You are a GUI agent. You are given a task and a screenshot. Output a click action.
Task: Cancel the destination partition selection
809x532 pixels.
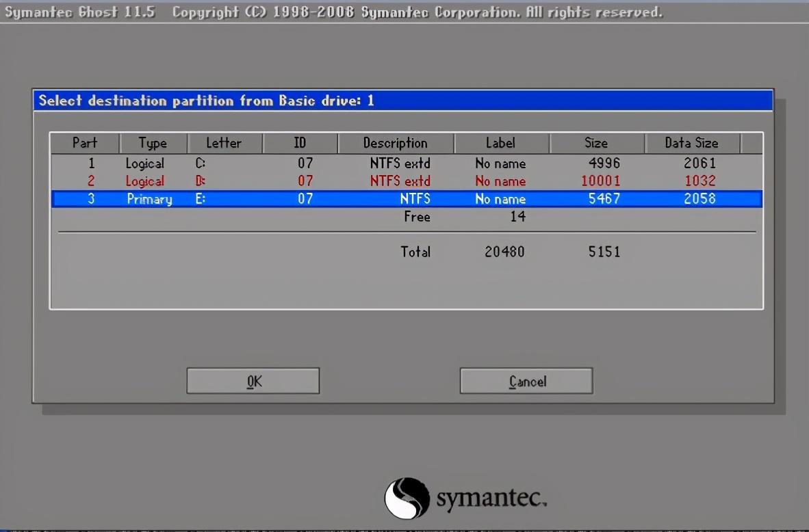click(526, 381)
